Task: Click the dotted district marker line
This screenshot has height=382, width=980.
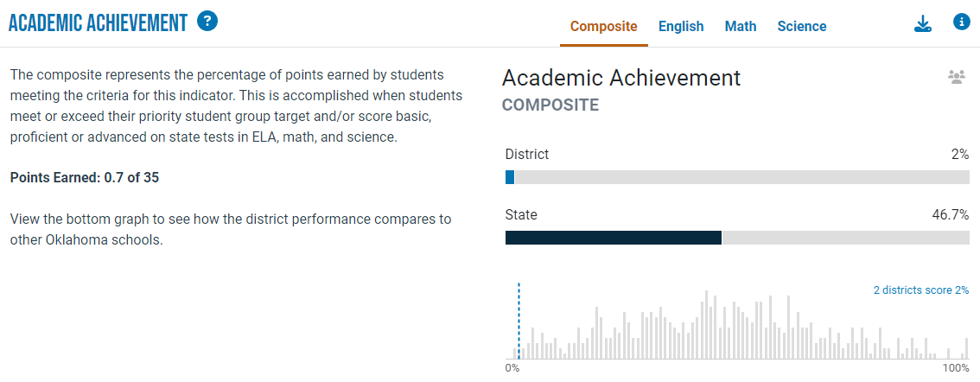Action: (x=519, y=321)
